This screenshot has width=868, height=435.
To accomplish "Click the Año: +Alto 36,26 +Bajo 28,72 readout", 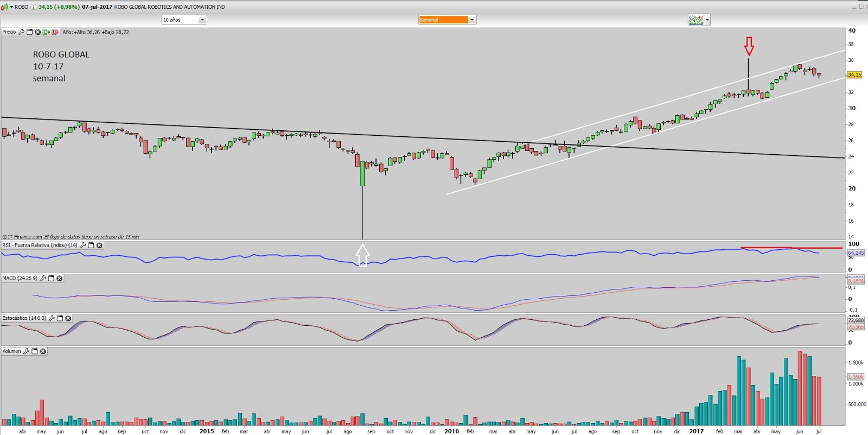I will tap(95, 32).
